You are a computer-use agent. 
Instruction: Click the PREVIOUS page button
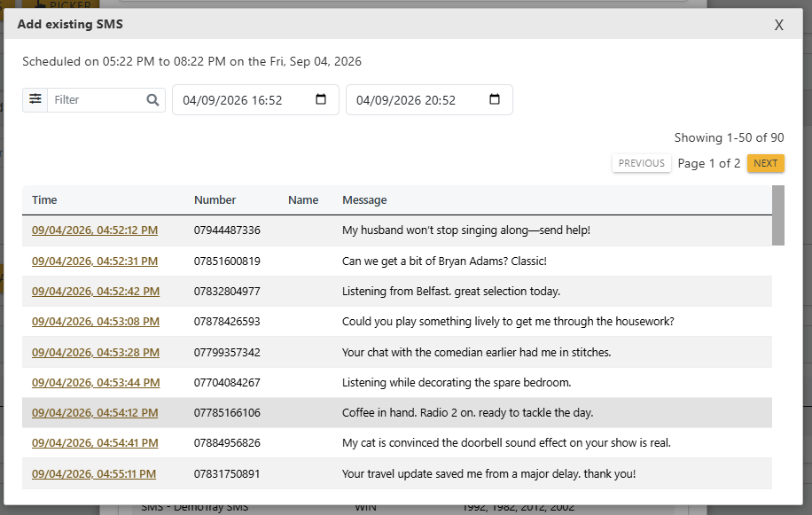641,163
